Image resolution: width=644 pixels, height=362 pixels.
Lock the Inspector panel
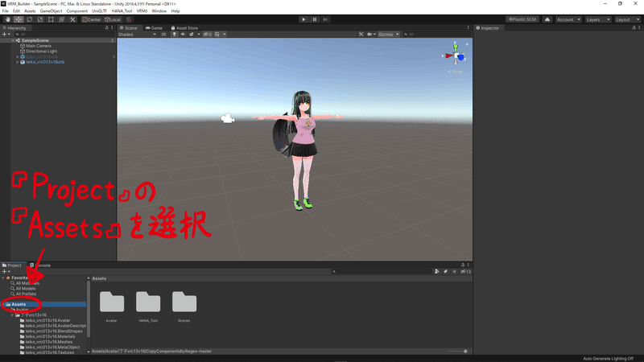pos(634,28)
